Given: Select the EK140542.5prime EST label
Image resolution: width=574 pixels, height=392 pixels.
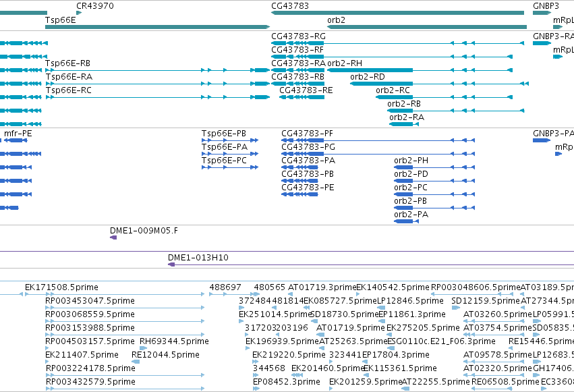Looking at the screenshot, I should (393, 287).
